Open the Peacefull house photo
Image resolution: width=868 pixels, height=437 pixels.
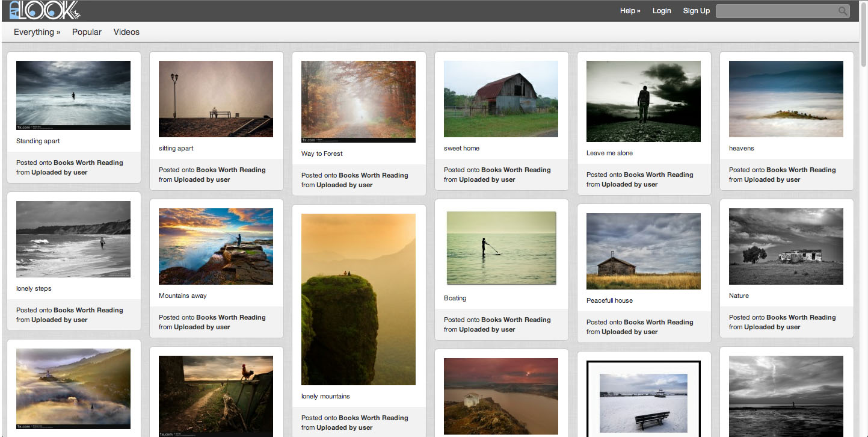point(644,251)
